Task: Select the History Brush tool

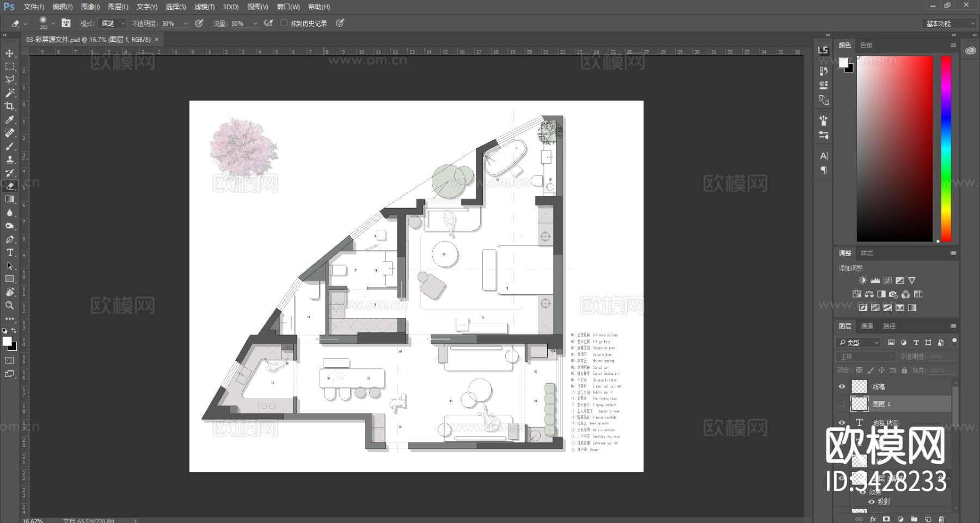Action: coord(10,173)
